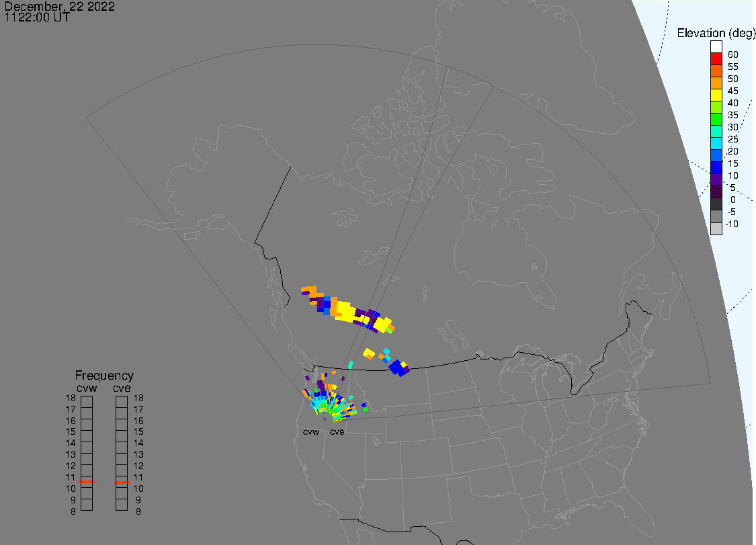756x545 pixels.
Task: Click the large yellow radar echo patch
Action: (x=345, y=311)
